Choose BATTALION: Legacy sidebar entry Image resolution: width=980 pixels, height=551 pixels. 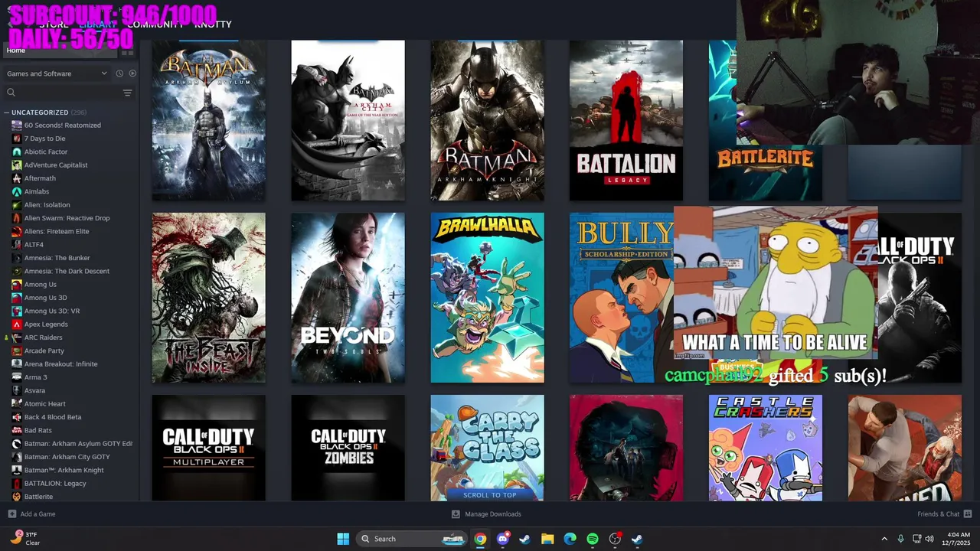pos(55,484)
